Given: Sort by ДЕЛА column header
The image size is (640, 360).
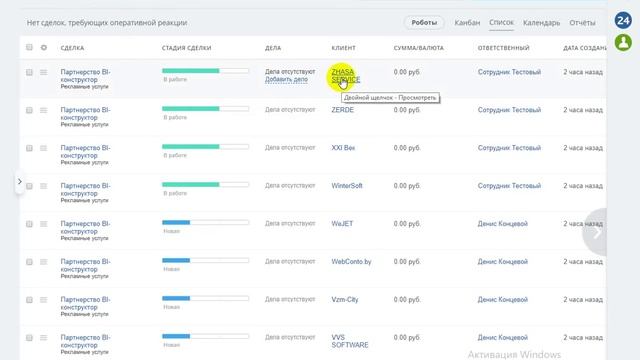Looking at the screenshot, I should (273, 48).
